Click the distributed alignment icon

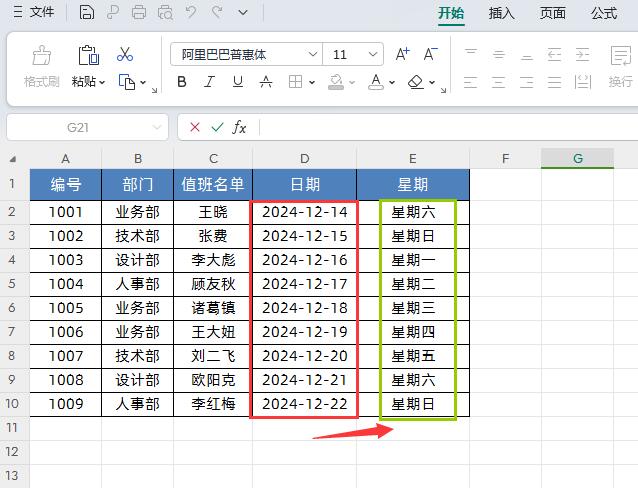tap(583, 82)
